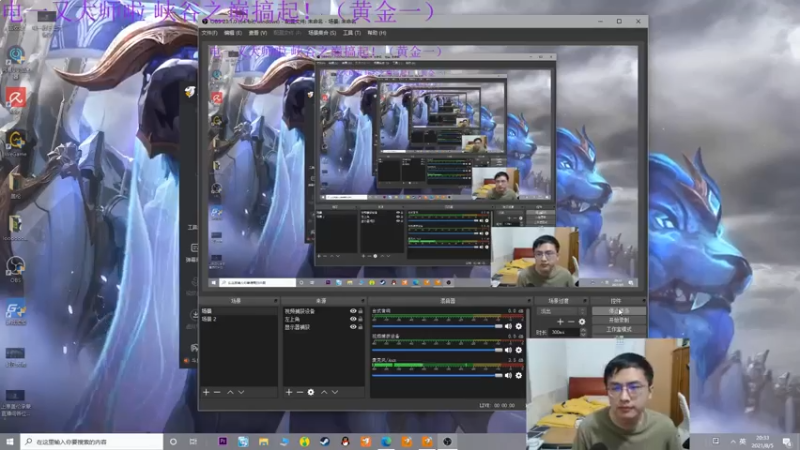Click the 开始录制 start recording button
Image resolution: width=800 pixels, height=450 pixels.
(619, 320)
